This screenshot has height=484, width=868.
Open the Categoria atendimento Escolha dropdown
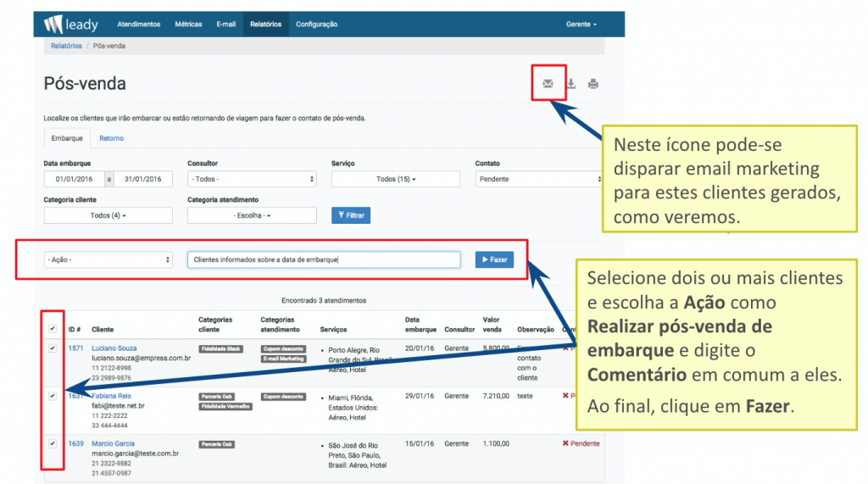(252, 215)
